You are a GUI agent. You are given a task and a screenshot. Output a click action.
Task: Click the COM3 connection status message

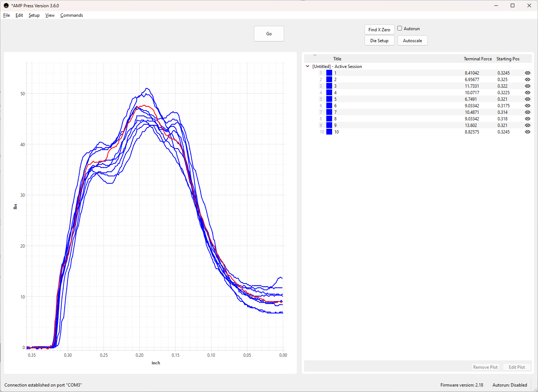click(43, 385)
